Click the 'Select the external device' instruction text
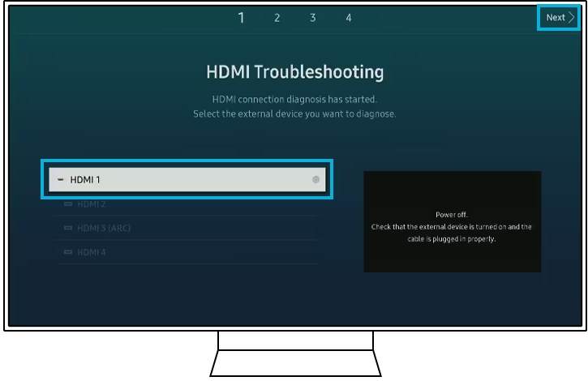 [x=294, y=114]
